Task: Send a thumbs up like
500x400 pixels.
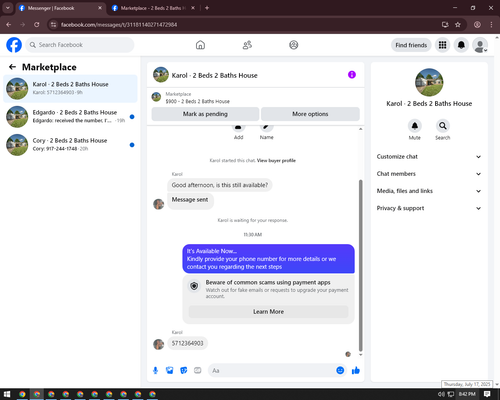Action: coord(356,370)
